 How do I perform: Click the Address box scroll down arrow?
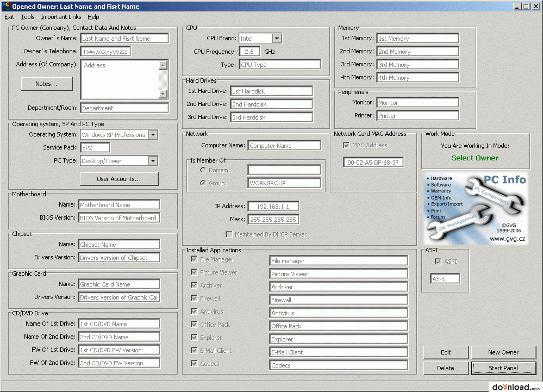tap(163, 94)
